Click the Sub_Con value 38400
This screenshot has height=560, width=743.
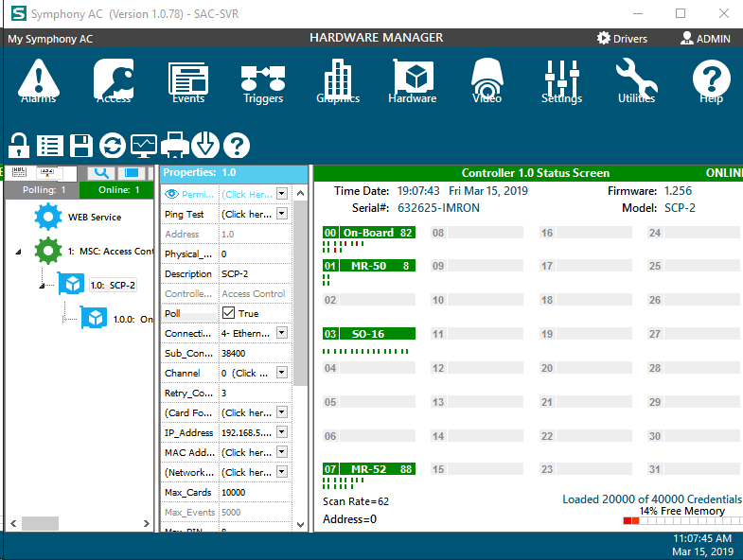pyautogui.click(x=255, y=354)
